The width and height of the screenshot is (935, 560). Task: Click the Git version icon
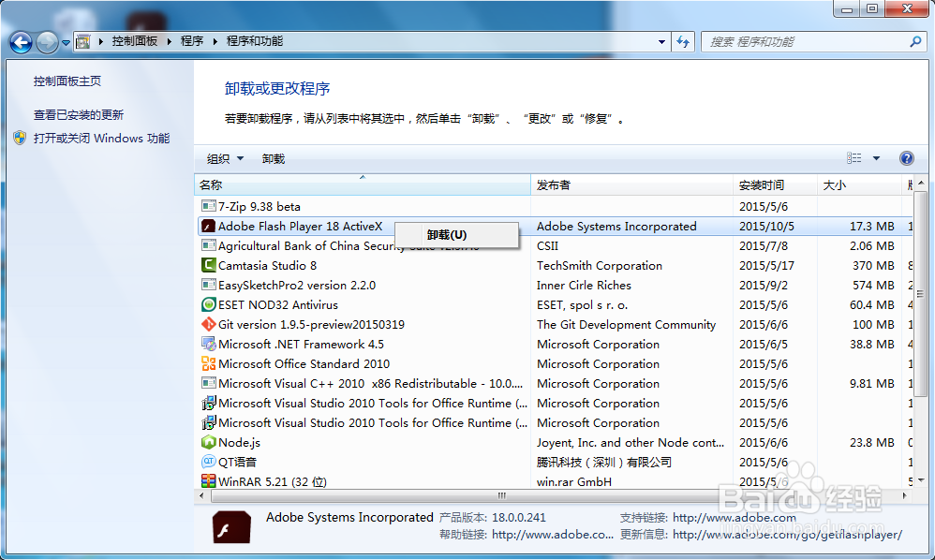[x=209, y=324]
